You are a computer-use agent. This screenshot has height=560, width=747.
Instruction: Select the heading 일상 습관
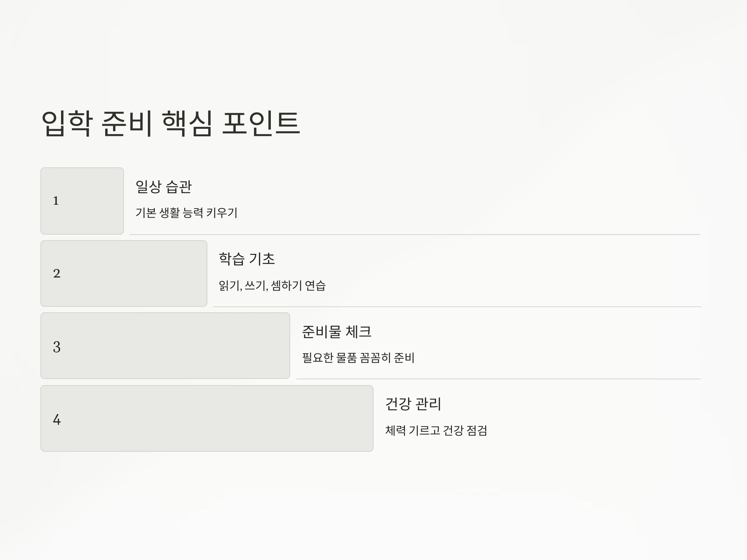click(x=163, y=187)
